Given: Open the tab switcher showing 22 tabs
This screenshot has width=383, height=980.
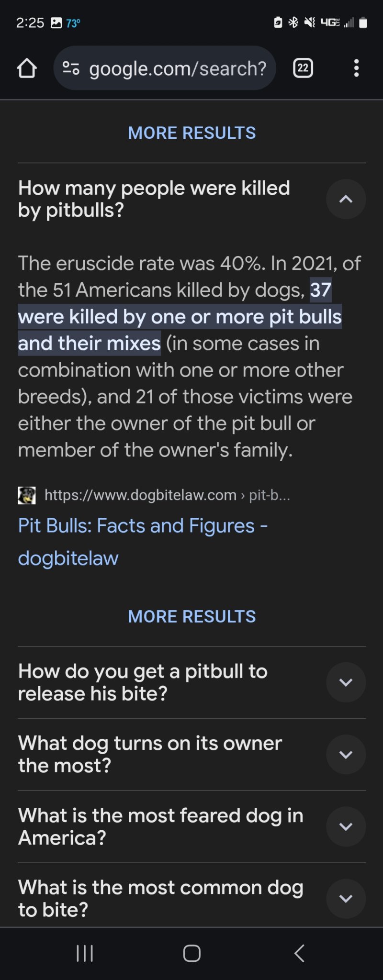Looking at the screenshot, I should tap(303, 68).
